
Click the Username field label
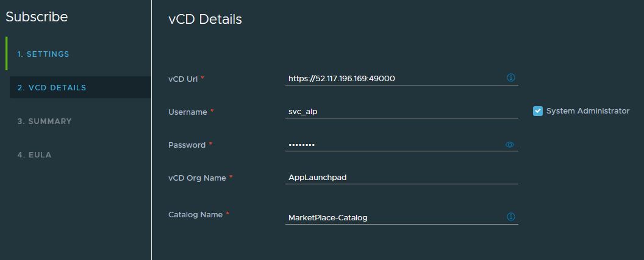188,112
